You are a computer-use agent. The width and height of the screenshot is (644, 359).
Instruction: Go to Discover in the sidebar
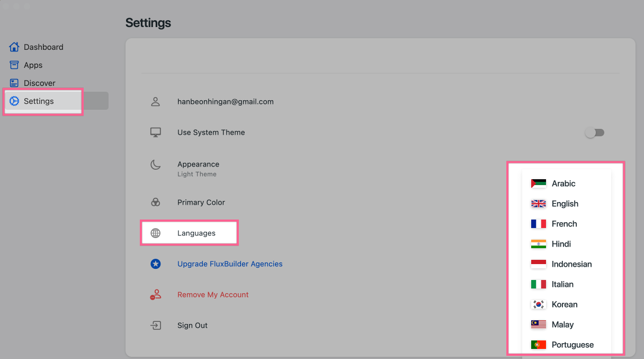click(39, 83)
